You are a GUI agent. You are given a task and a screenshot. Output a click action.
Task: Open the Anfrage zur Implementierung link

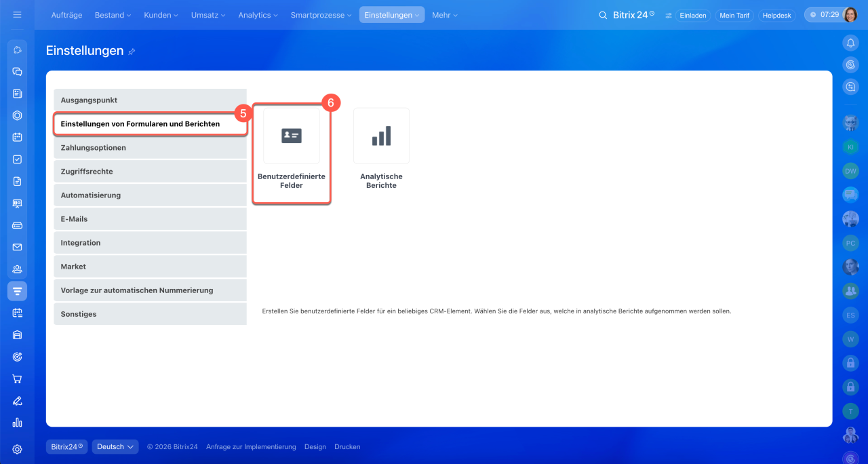[x=251, y=447]
